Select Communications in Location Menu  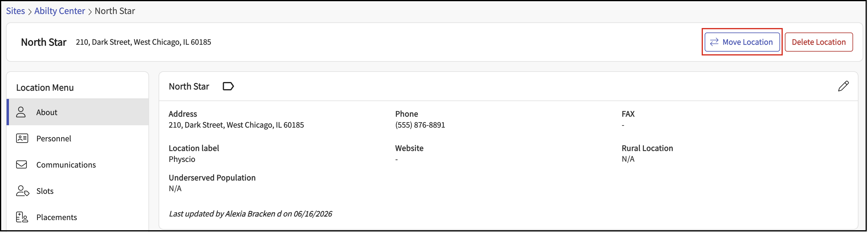78,165
